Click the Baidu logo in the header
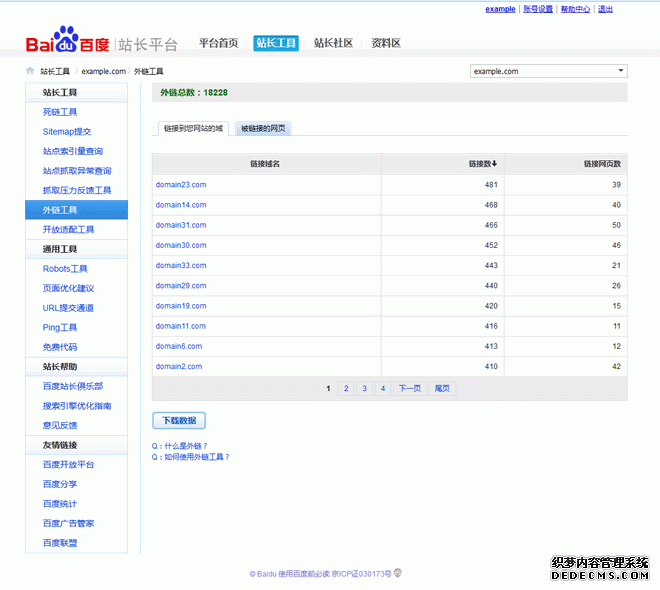Viewport: 660px width, 590px height. (67, 43)
